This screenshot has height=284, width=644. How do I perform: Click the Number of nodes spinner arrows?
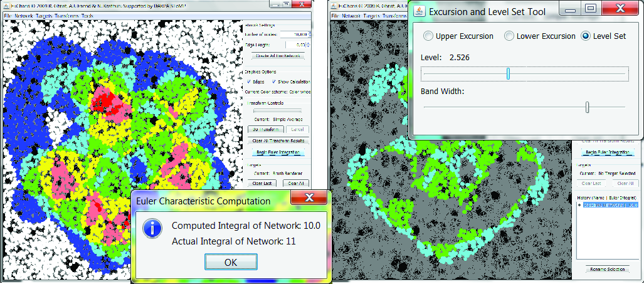click(x=309, y=34)
